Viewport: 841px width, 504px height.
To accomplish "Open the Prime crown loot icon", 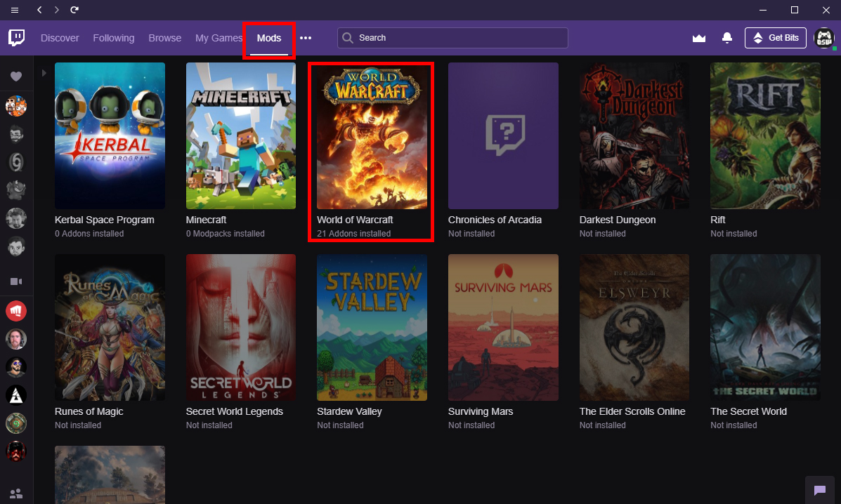I will tap(699, 38).
